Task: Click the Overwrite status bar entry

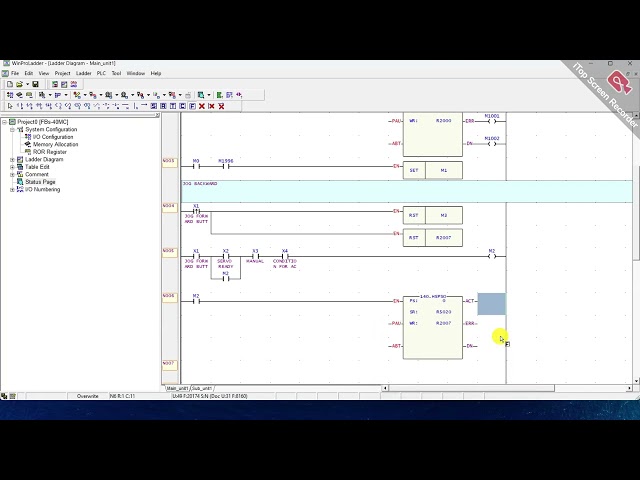Action: point(87,396)
